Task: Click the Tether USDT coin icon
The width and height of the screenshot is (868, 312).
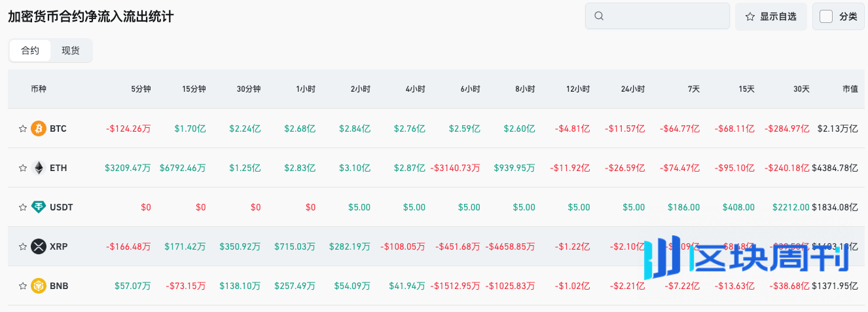Action: pyautogui.click(x=39, y=207)
